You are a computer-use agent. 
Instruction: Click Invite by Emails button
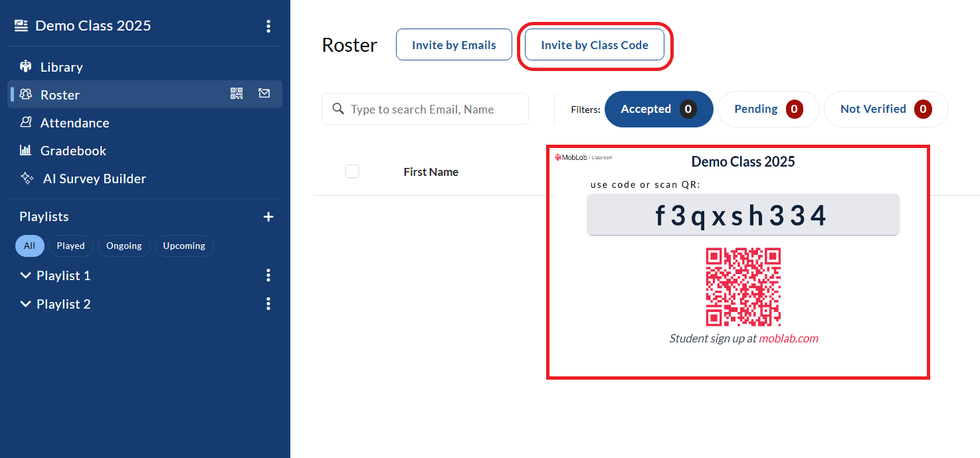point(454,45)
